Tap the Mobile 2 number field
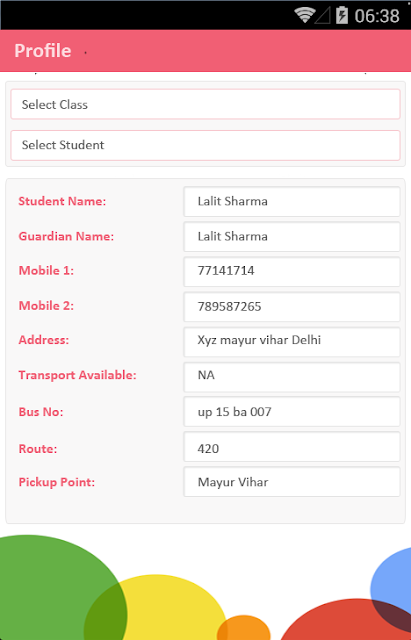Screen dimensions: 411x640 coord(292,307)
